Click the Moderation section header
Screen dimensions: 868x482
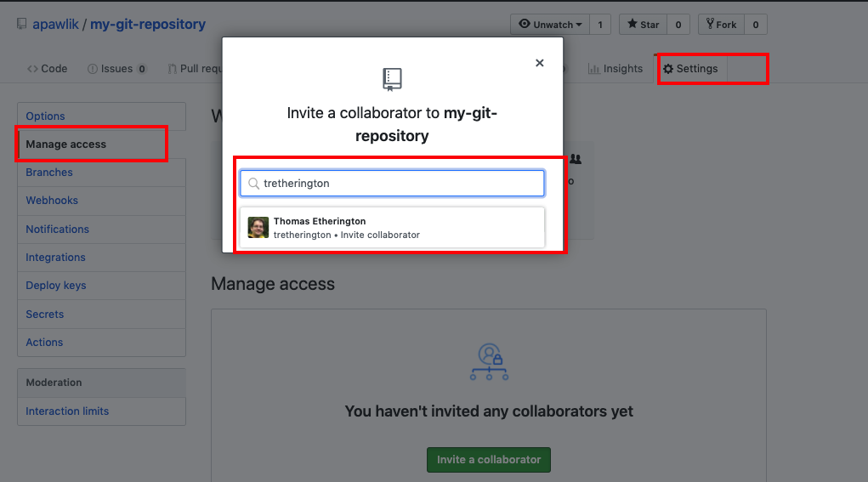[x=101, y=383]
